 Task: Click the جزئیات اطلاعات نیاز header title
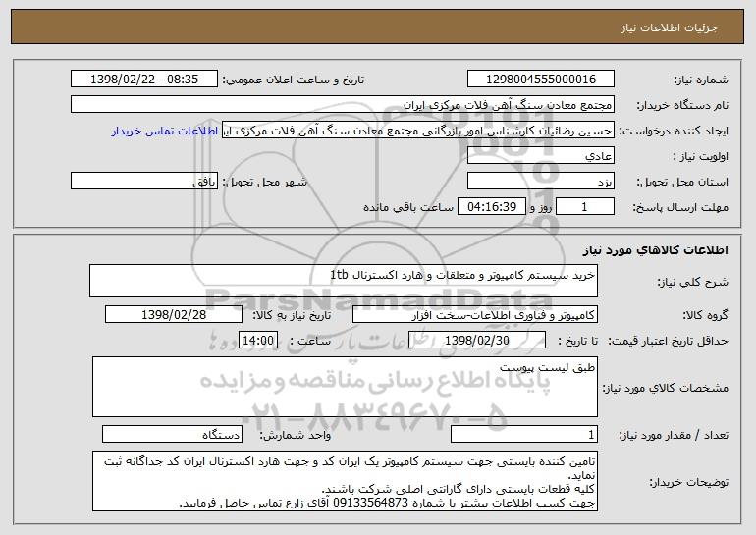pyautogui.click(x=669, y=27)
